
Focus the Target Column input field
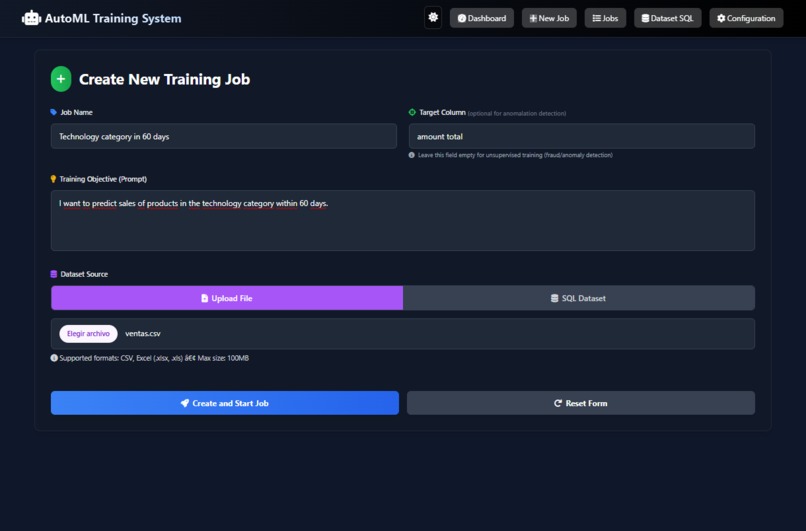[x=581, y=136]
